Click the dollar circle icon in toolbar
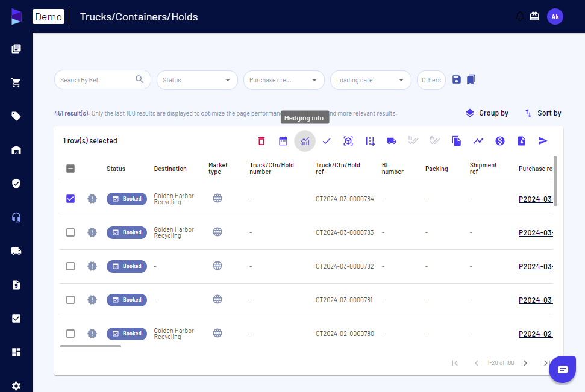Screen dimensions: 585x392 pyautogui.click(x=500, y=141)
